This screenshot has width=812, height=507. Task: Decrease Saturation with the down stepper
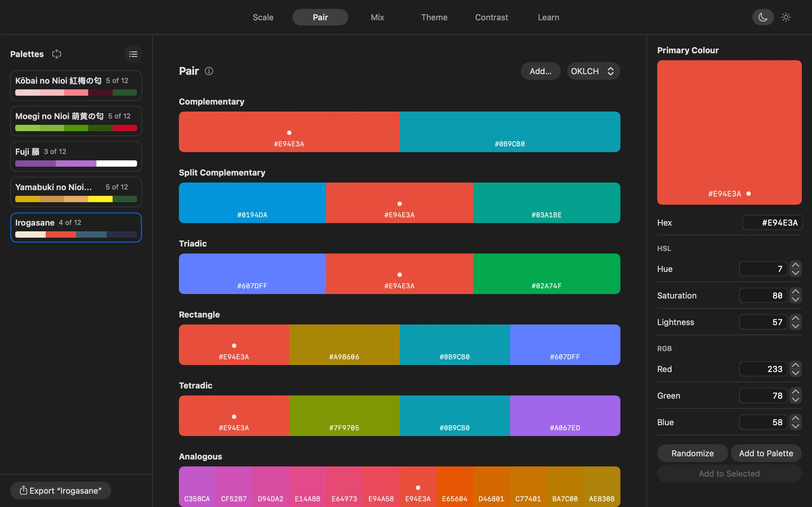796,299
